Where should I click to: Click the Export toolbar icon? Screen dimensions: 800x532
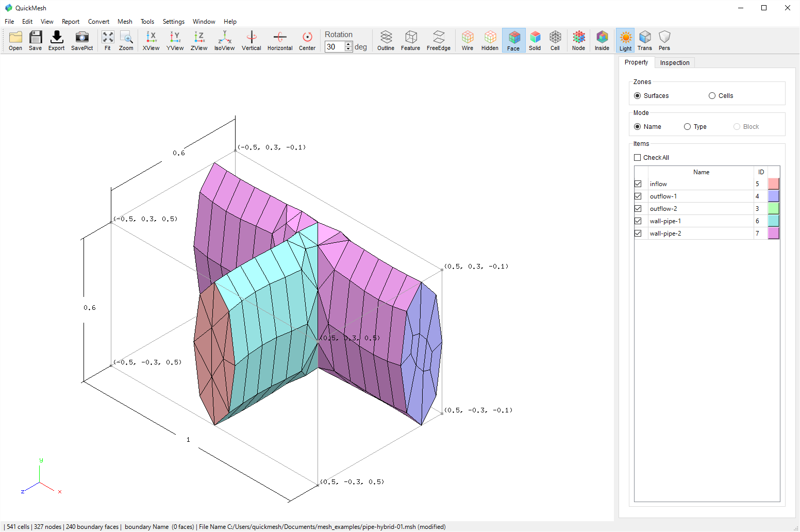point(57,41)
